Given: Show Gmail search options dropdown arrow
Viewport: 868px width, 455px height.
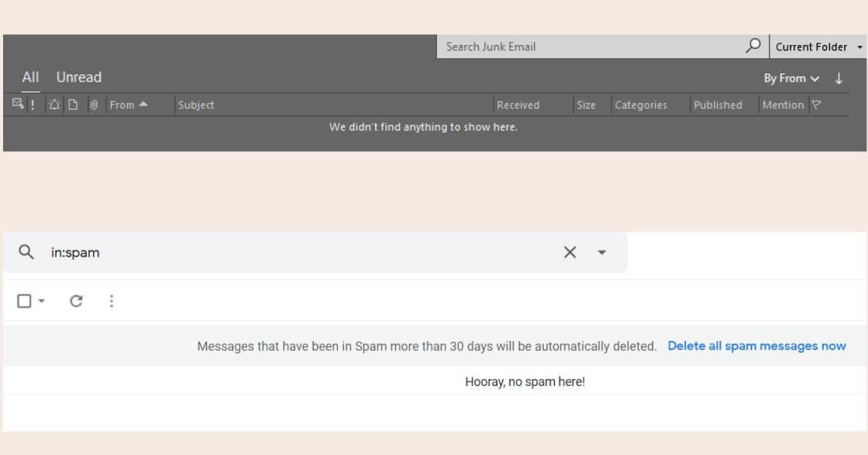Looking at the screenshot, I should click(x=601, y=252).
